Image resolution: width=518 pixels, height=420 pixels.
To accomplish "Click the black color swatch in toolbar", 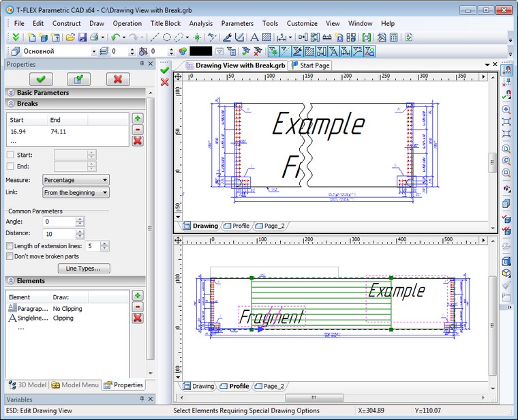I will pyautogui.click(x=200, y=51).
